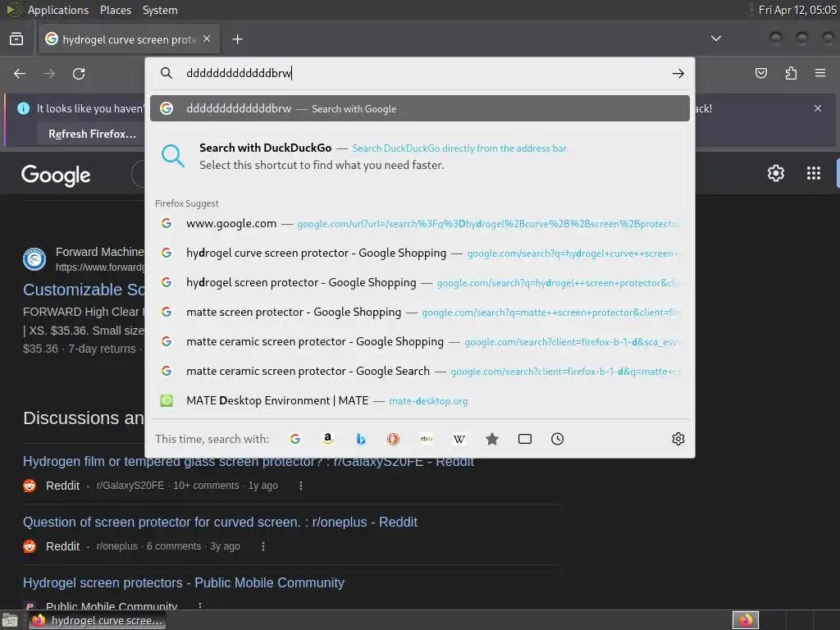Click the forward navigation arrow
This screenshot has height=630, width=840.
49,73
